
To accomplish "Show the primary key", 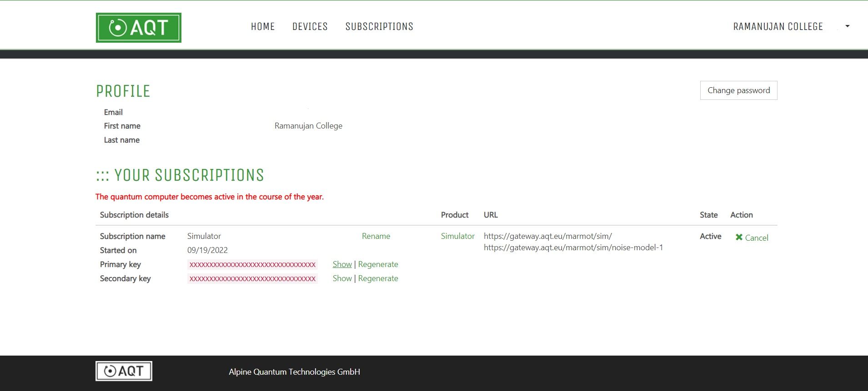I will coord(342,264).
